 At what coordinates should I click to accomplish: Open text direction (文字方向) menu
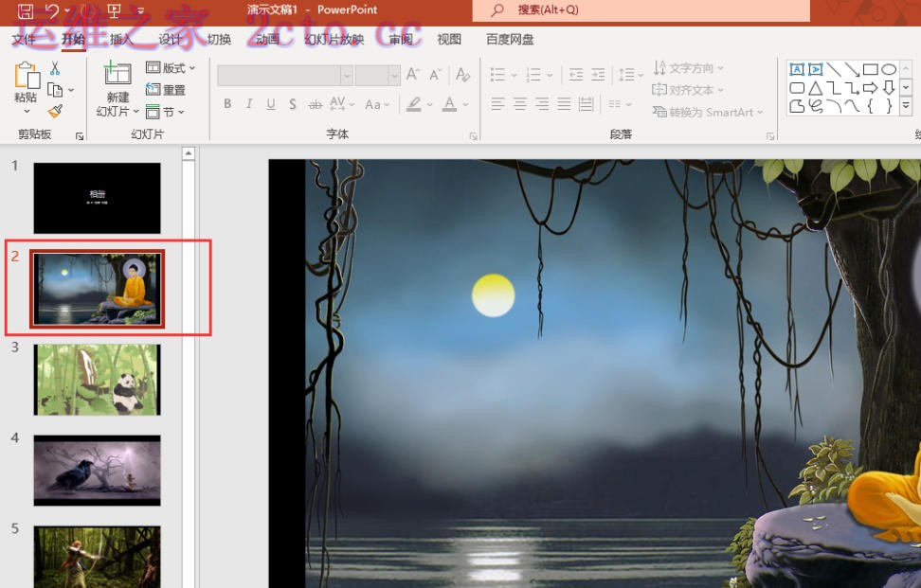689,68
